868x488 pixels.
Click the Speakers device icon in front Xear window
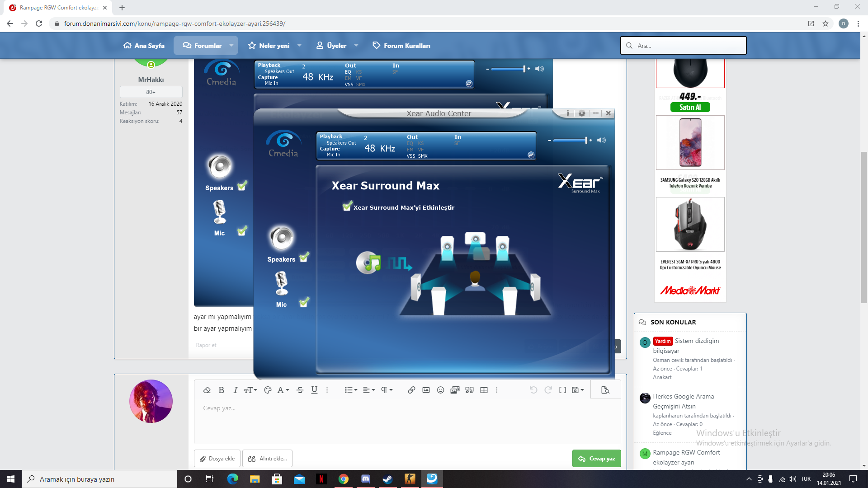pos(282,238)
